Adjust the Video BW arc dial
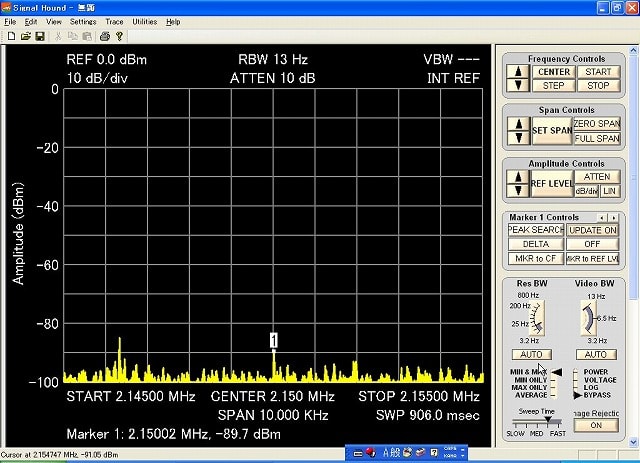640x463 pixels. click(x=588, y=318)
